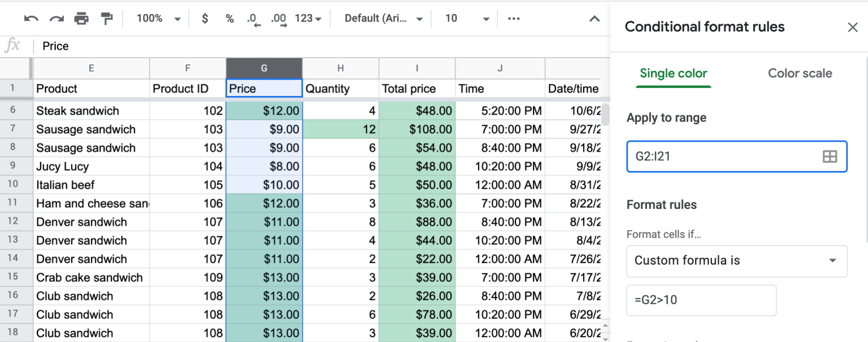
Task: Format selection as currency
Action: tap(204, 18)
